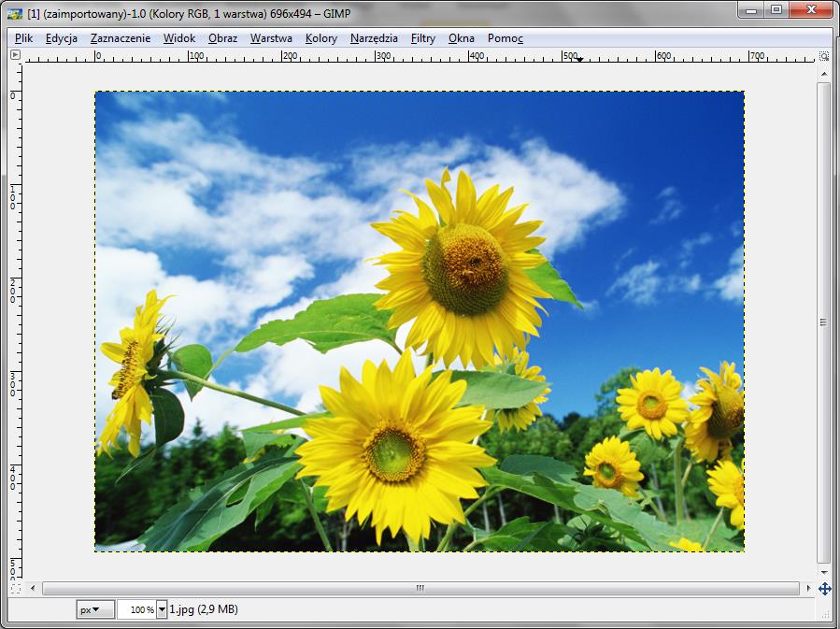The image size is (840, 629).
Task: Click the GIMP window icon in title bar
Action: pyautogui.click(x=15, y=13)
